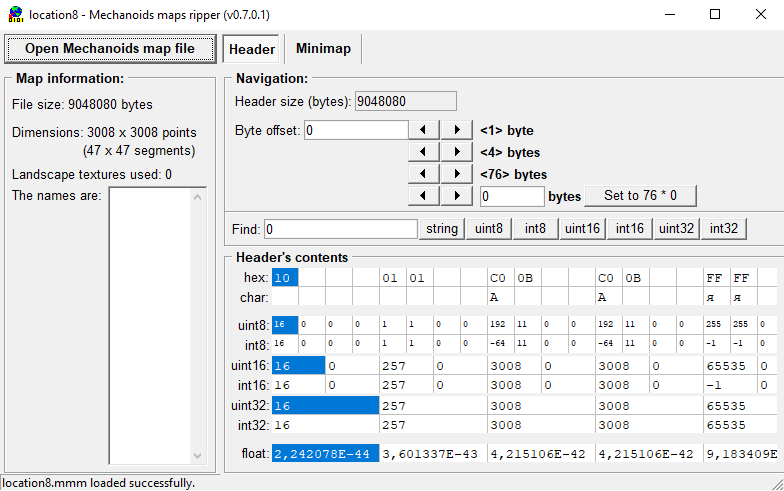
Task: Find value as uint8
Action: pos(488,229)
